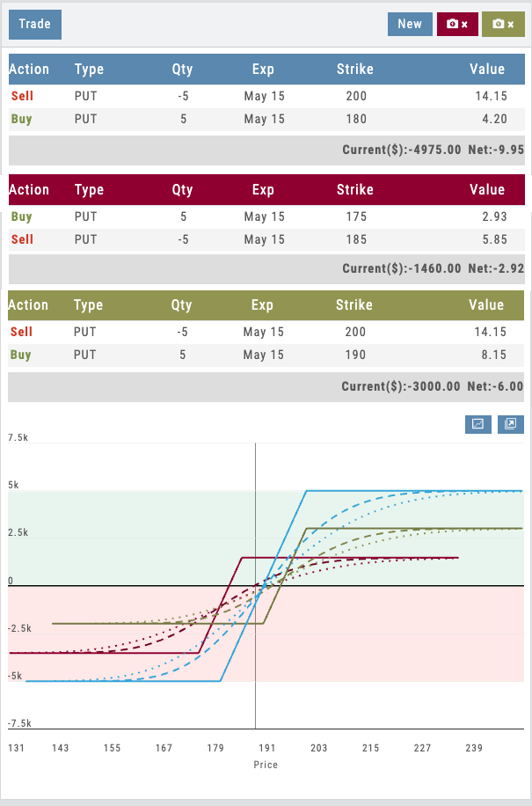Open the Trade tab
The width and height of the screenshot is (532, 806).
pos(35,25)
